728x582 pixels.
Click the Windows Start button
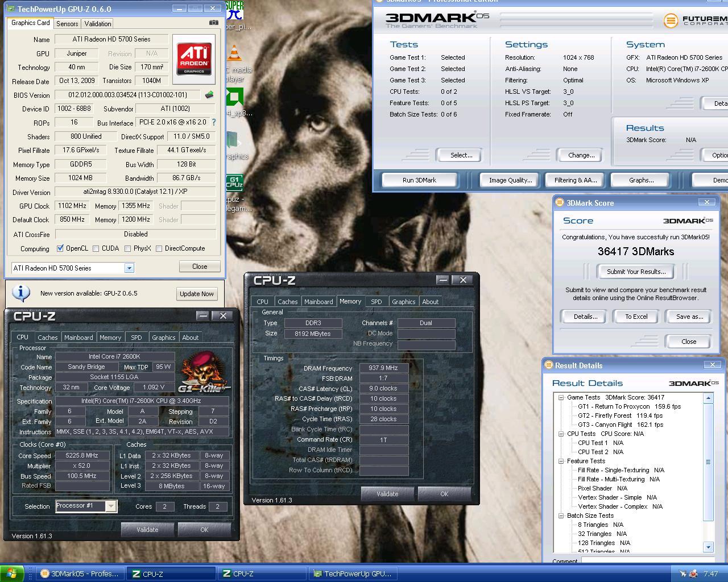coord(13,573)
